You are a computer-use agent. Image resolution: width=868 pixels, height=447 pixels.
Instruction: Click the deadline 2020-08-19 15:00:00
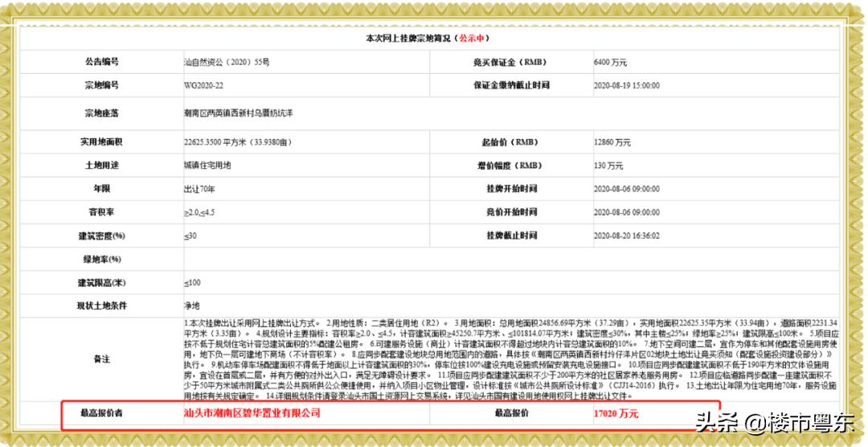(x=627, y=85)
